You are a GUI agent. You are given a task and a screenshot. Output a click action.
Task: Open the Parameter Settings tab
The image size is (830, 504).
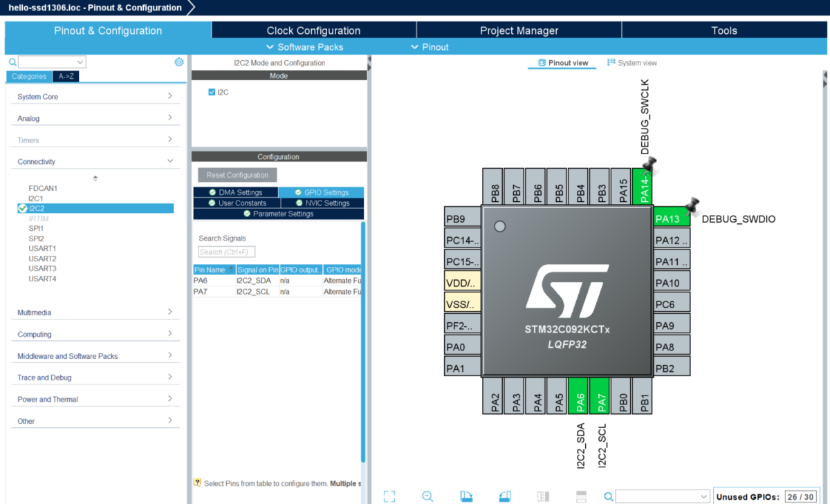pos(278,214)
